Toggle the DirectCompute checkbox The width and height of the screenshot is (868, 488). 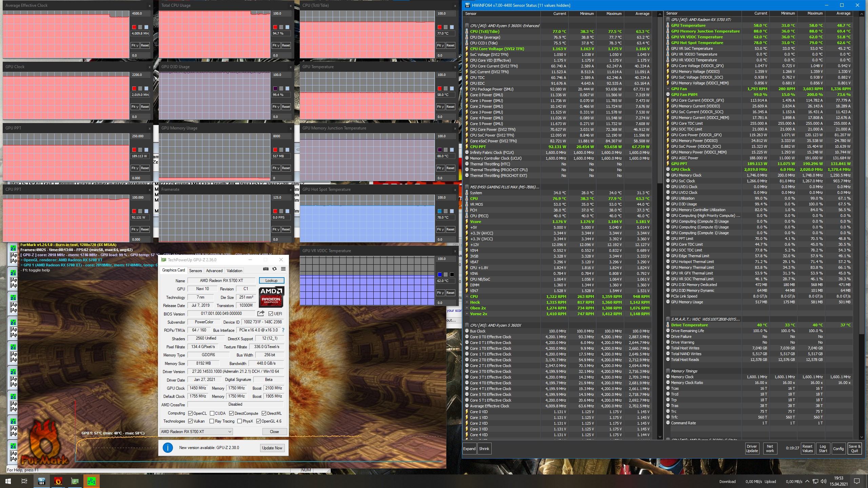231,413
